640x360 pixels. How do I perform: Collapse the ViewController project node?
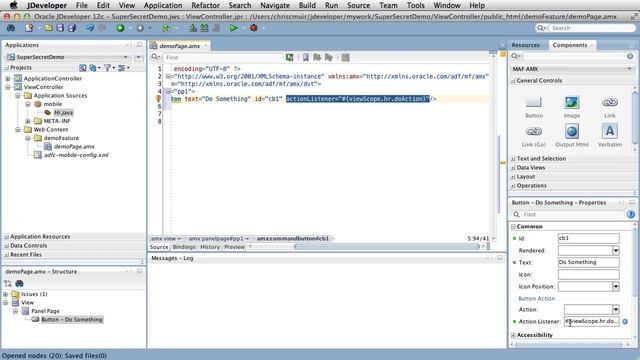click(8, 87)
